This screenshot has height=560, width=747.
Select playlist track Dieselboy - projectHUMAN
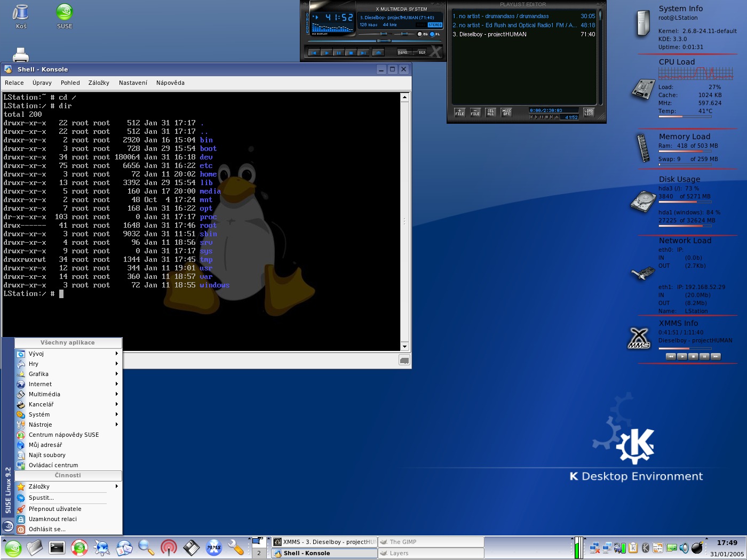[524, 34]
